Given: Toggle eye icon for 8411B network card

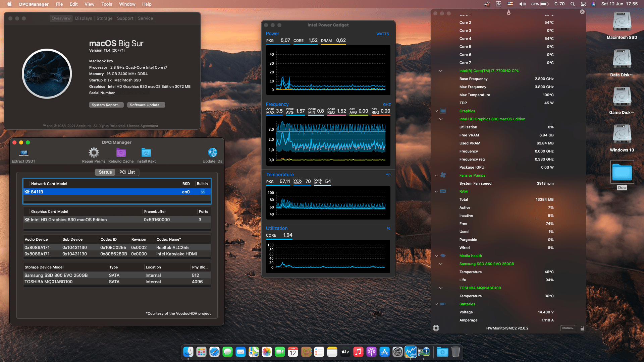Looking at the screenshot, I should tap(27, 192).
